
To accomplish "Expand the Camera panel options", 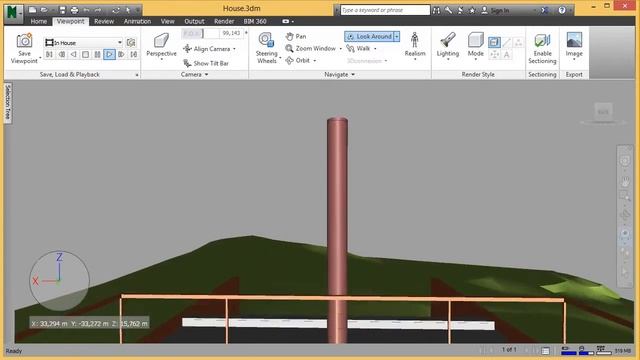I will pos(195,75).
